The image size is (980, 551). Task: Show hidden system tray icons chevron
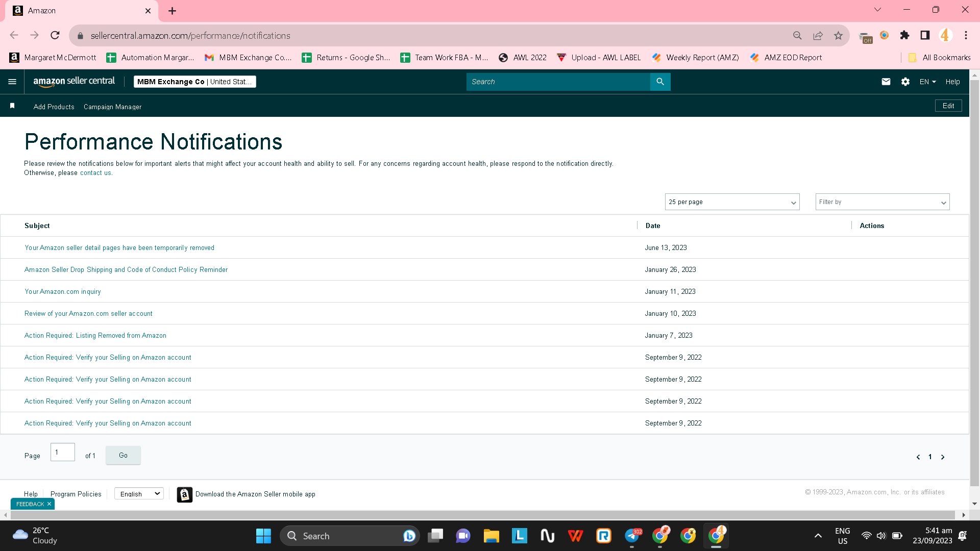coord(818,536)
